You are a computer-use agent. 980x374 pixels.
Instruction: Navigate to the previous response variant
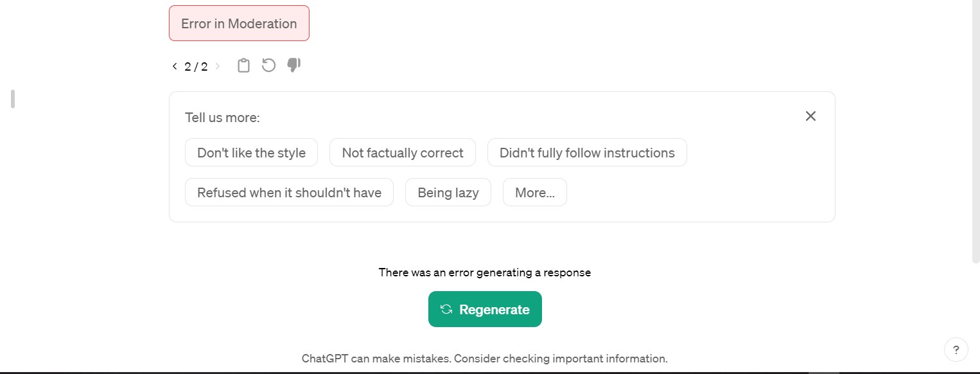click(x=174, y=66)
